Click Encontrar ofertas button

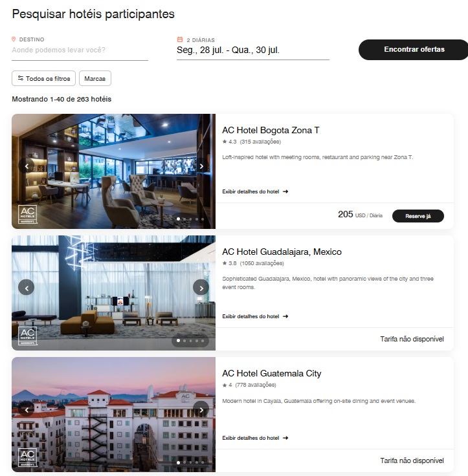tap(414, 50)
